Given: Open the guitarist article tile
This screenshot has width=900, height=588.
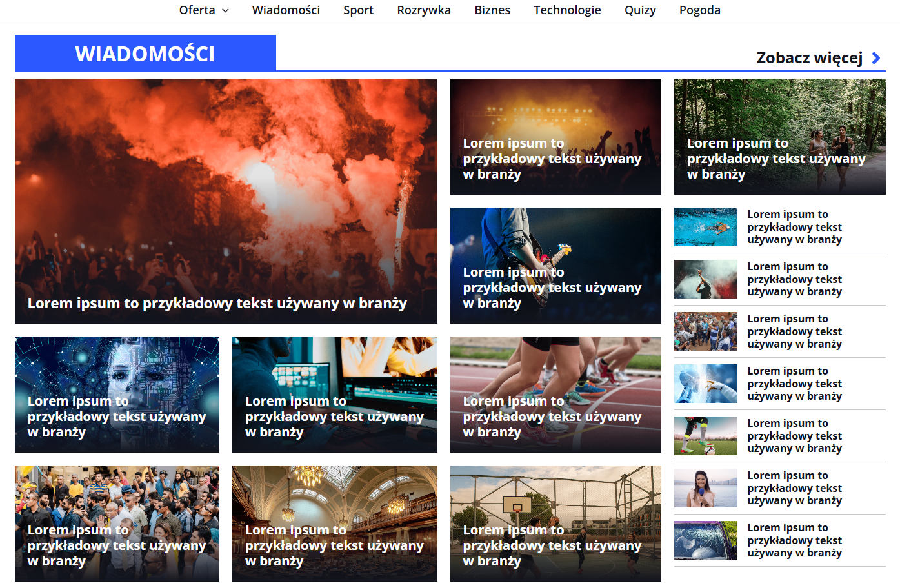Looking at the screenshot, I should coord(555,265).
